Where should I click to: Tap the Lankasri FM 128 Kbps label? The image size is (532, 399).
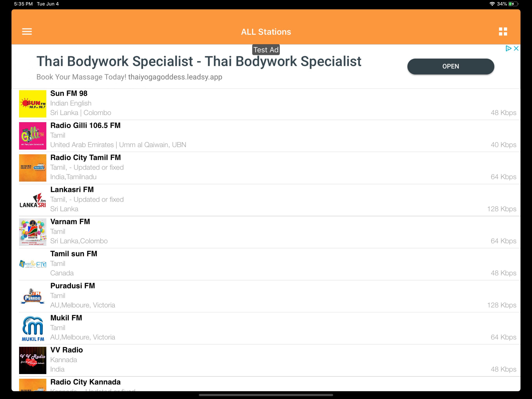point(501,209)
